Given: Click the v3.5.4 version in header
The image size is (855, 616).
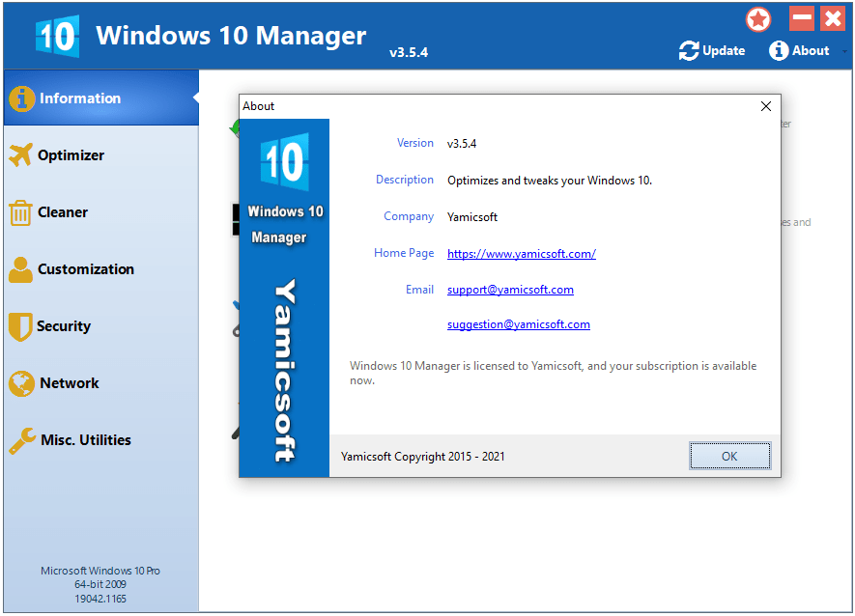Looking at the screenshot, I should [409, 53].
